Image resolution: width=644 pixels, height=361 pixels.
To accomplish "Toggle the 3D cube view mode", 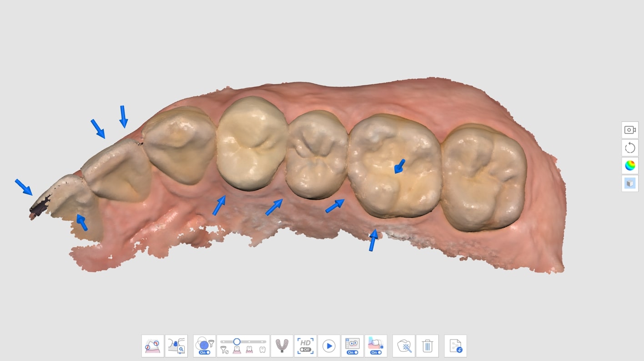I will (630, 183).
